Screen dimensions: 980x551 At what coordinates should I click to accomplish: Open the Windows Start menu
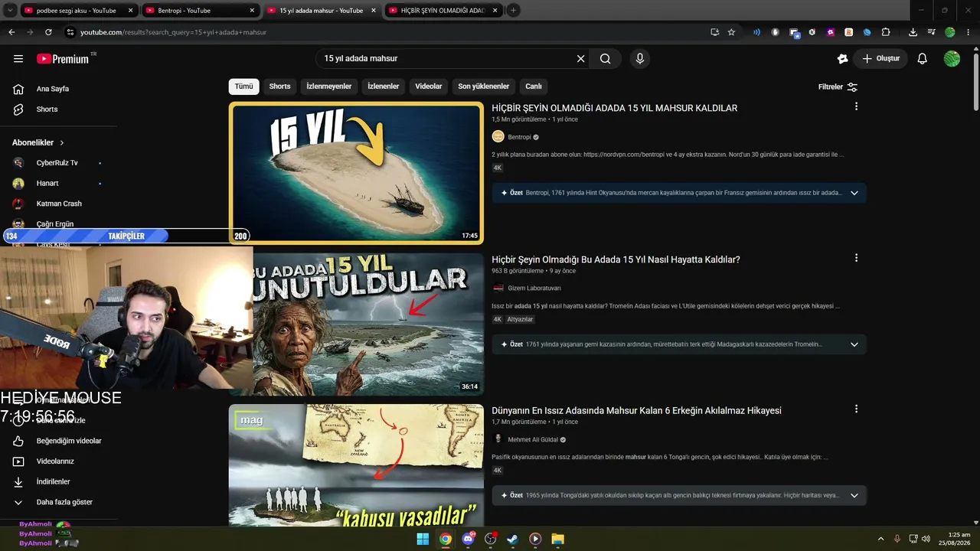423,539
